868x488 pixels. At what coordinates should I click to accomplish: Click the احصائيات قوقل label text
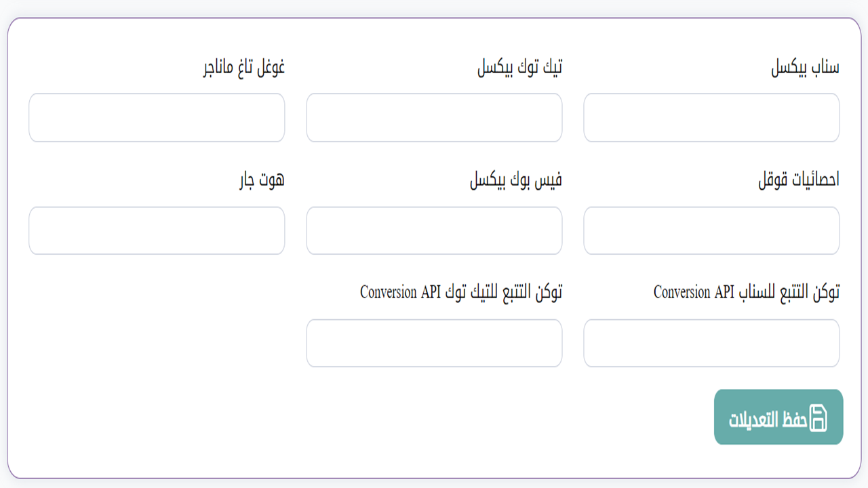tap(799, 180)
